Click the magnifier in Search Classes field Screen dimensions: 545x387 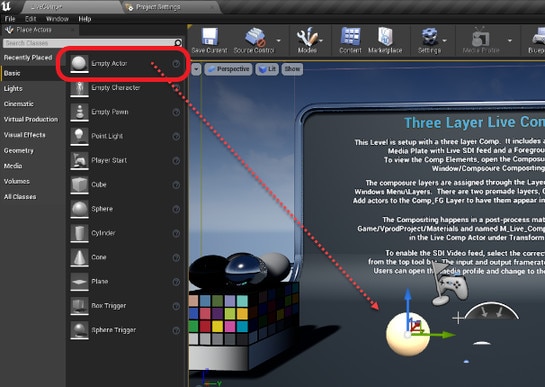[178, 43]
